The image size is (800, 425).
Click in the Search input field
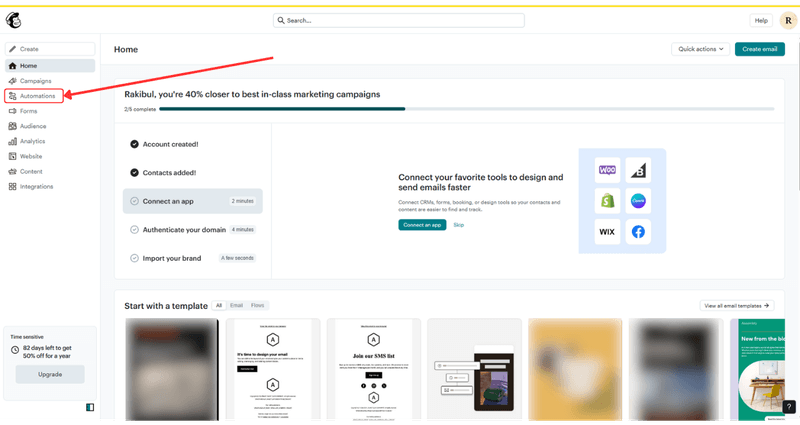(x=398, y=20)
